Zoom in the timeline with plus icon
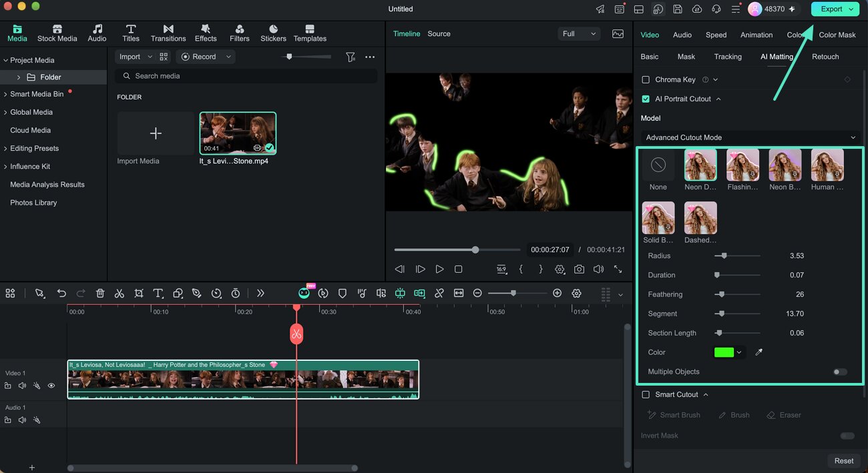This screenshot has height=473, width=868. (x=558, y=294)
